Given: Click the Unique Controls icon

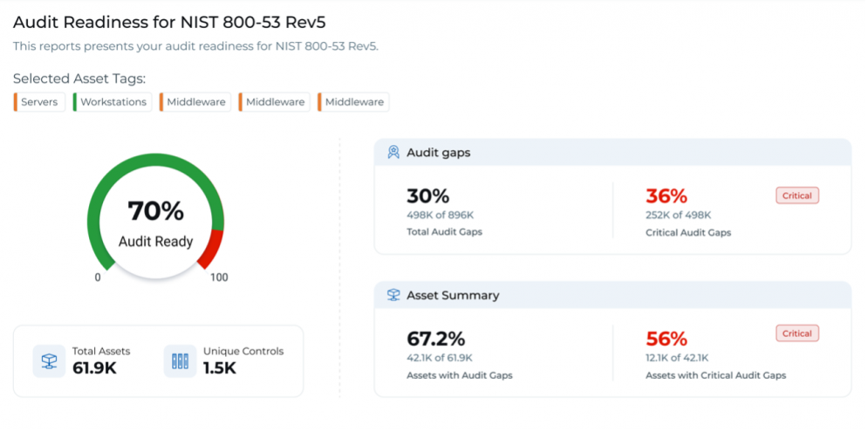Looking at the screenshot, I should pos(180,361).
